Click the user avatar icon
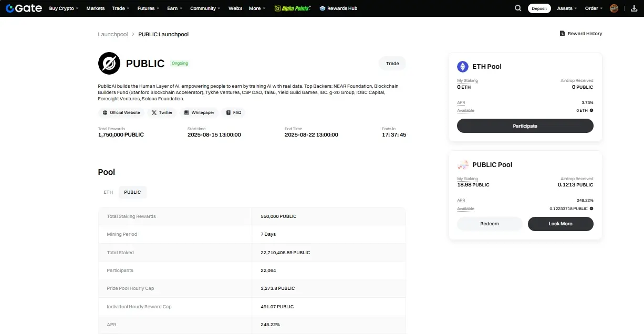This screenshot has height=334, width=644. pos(614,8)
